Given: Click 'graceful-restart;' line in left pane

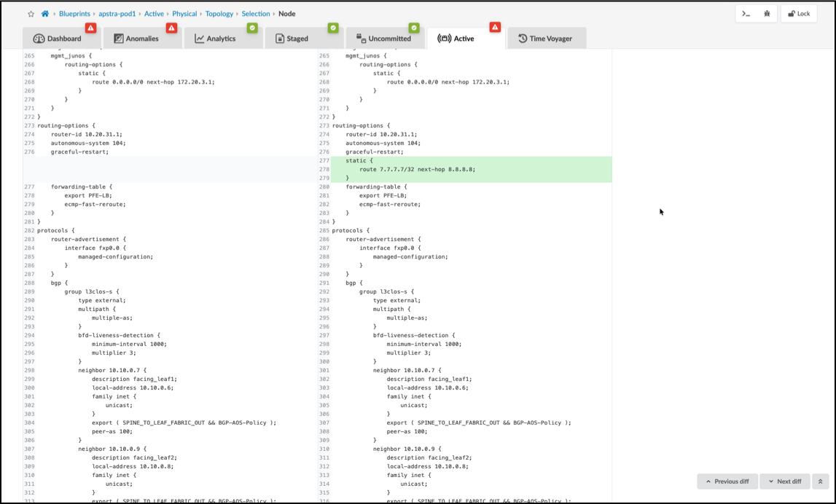Looking at the screenshot, I should click(80, 151).
